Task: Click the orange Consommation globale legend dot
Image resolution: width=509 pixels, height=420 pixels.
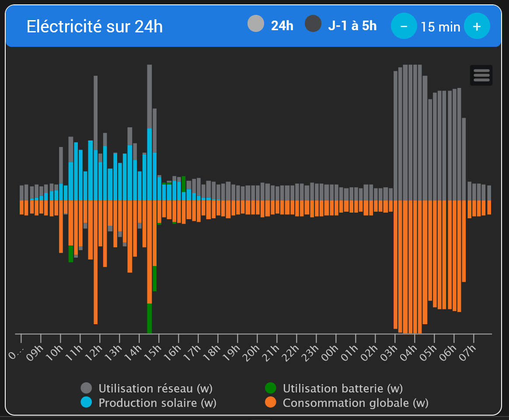Action: (x=270, y=402)
